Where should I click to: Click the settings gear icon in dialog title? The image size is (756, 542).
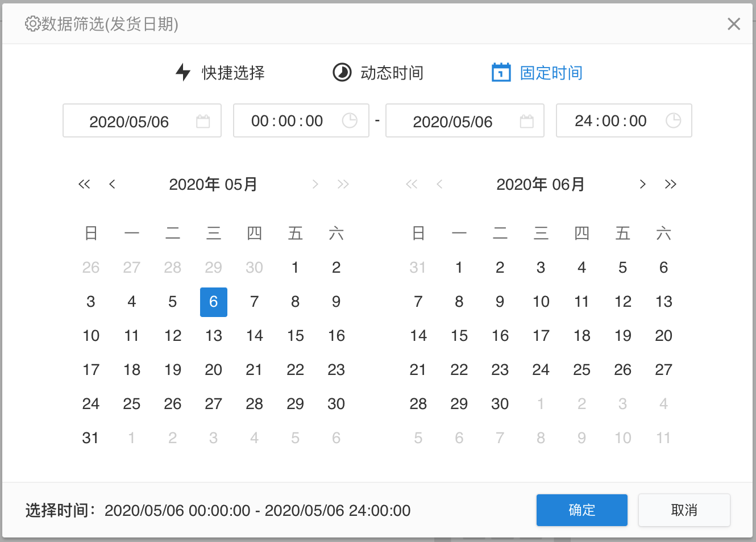click(32, 24)
